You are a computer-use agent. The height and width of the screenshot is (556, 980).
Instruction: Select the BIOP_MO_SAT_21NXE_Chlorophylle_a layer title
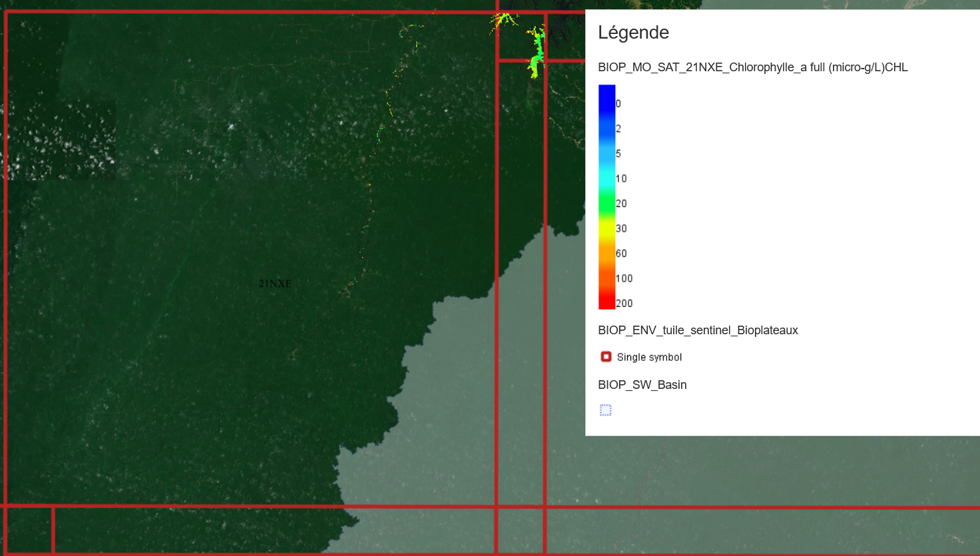[752, 67]
